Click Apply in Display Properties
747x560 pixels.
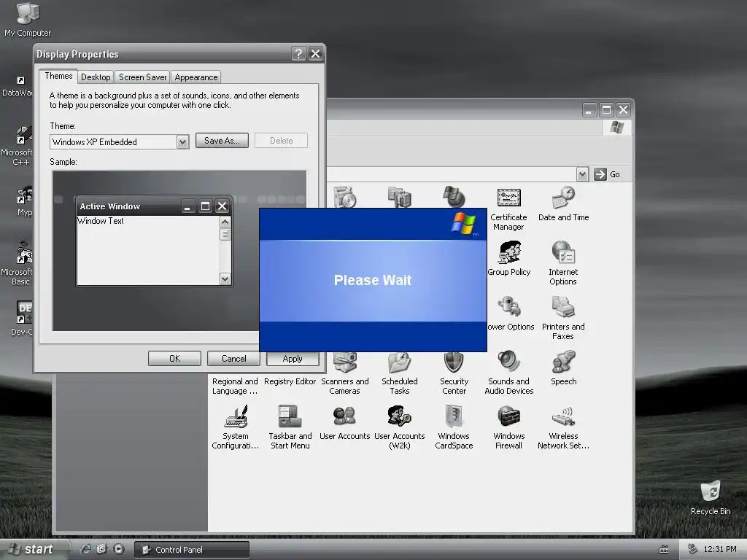(x=293, y=359)
